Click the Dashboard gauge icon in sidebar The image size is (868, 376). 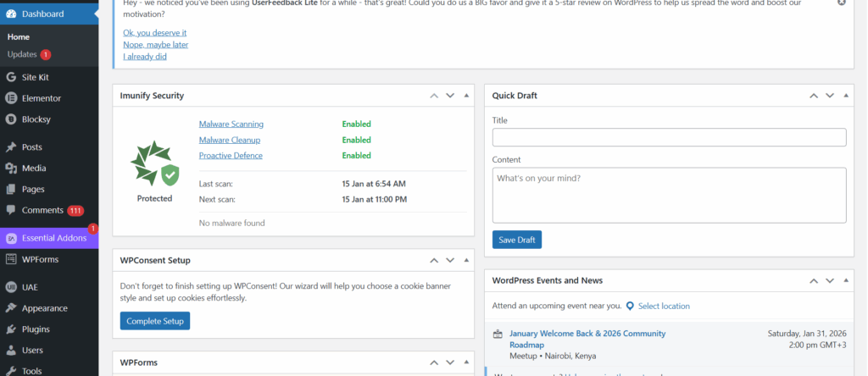coord(10,14)
